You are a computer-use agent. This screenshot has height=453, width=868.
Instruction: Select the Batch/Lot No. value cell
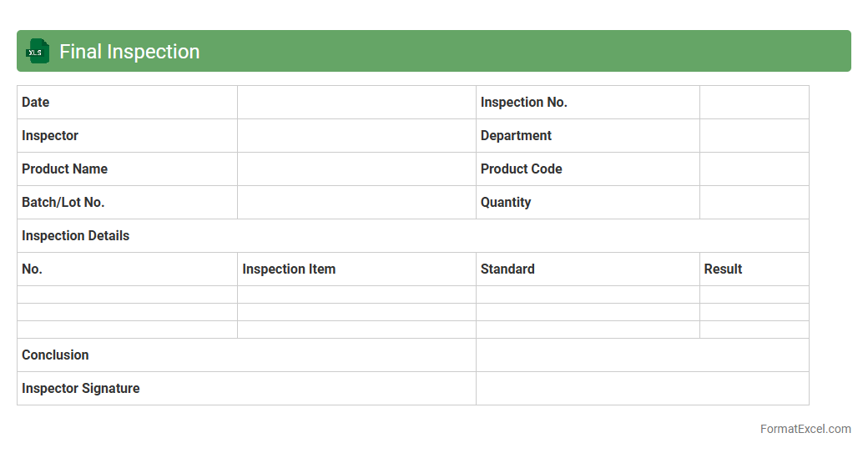[x=356, y=203]
